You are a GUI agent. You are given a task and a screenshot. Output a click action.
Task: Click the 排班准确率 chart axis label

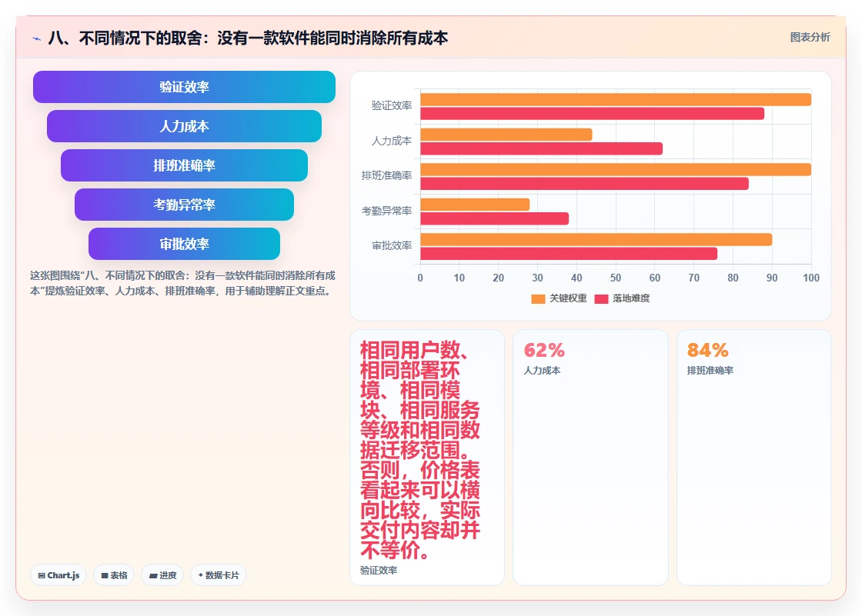click(x=386, y=175)
